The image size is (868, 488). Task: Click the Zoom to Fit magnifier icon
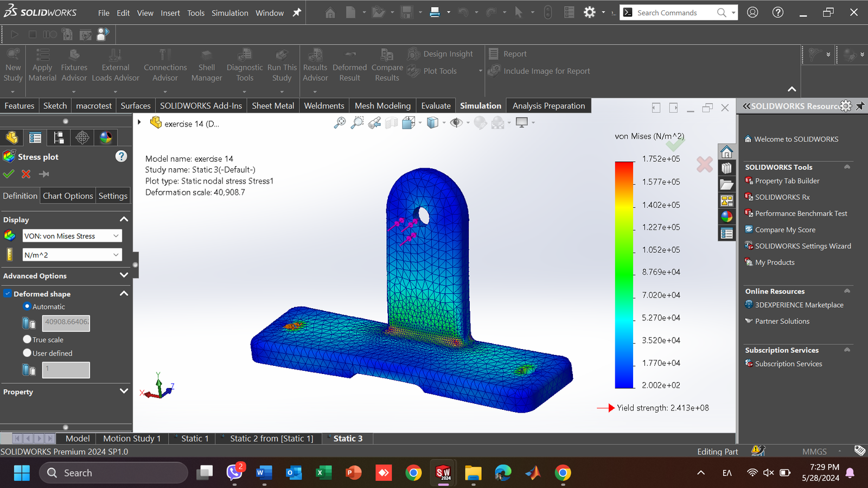[340, 123]
